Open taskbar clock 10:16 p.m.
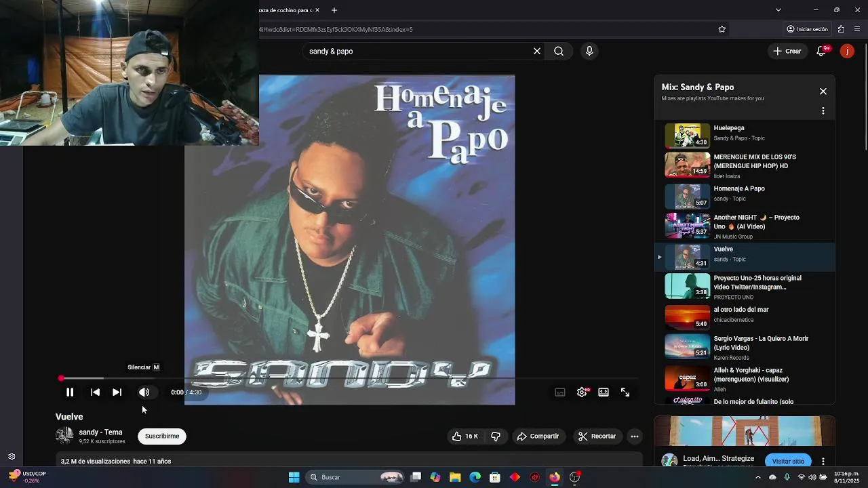 847,477
